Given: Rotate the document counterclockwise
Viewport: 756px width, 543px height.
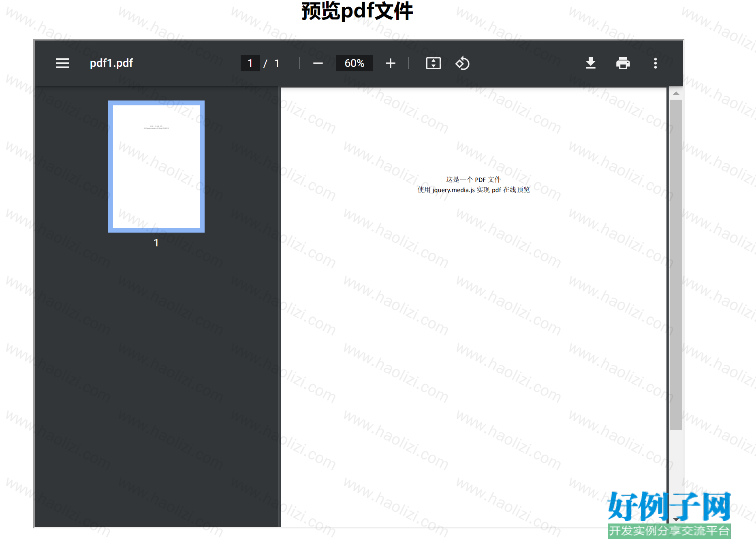Looking at the screenshot, I should [x=462, y=63].
